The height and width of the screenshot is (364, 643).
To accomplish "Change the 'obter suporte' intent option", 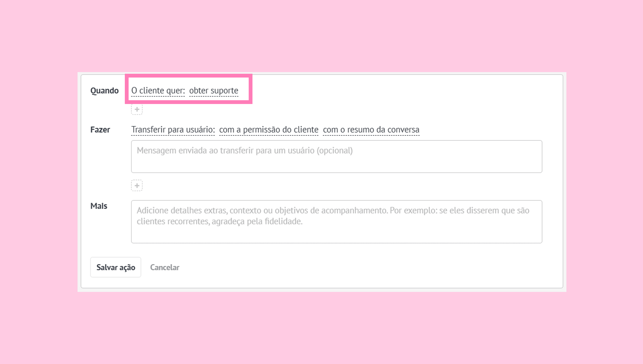I will point(214,91).
